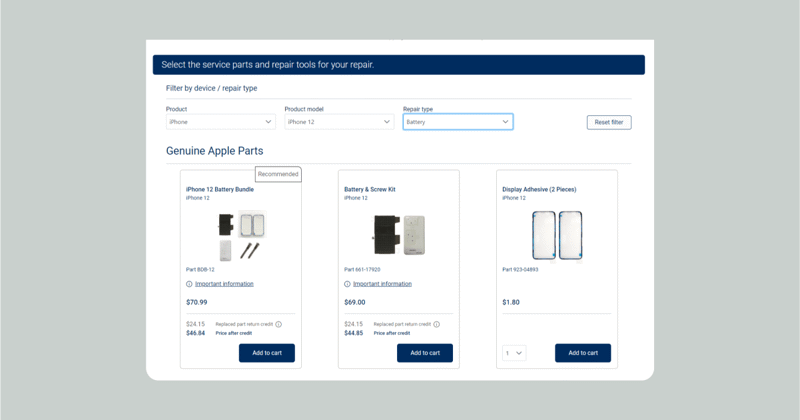
Task: Click info icon beside Battery & Screw Kit Important information
Action: [x=347, y=284]
